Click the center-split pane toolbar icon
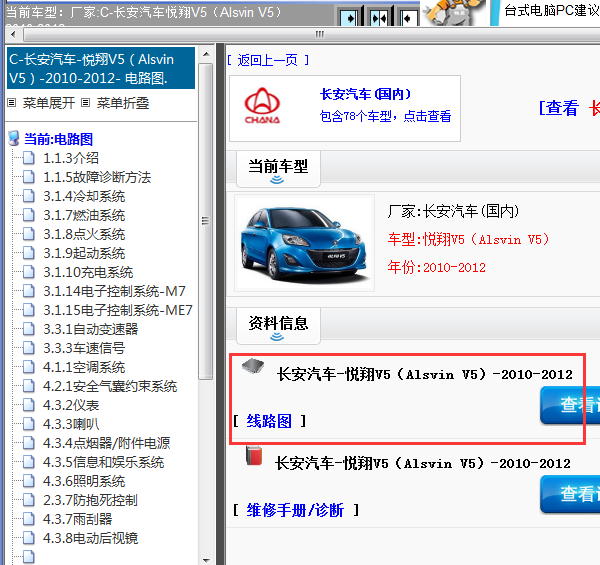600x565 pixels. (379, 17)
